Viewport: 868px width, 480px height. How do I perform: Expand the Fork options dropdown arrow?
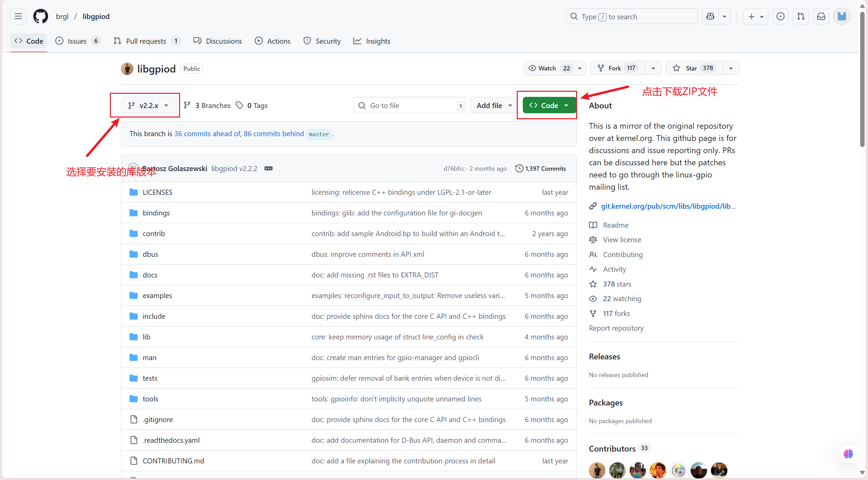click(x=653, y=68)
